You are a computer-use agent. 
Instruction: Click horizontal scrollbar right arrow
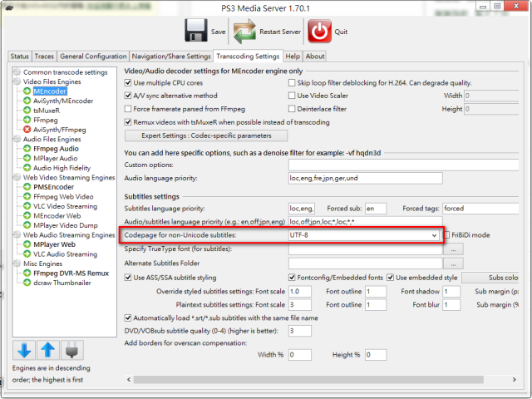(514, 379)
